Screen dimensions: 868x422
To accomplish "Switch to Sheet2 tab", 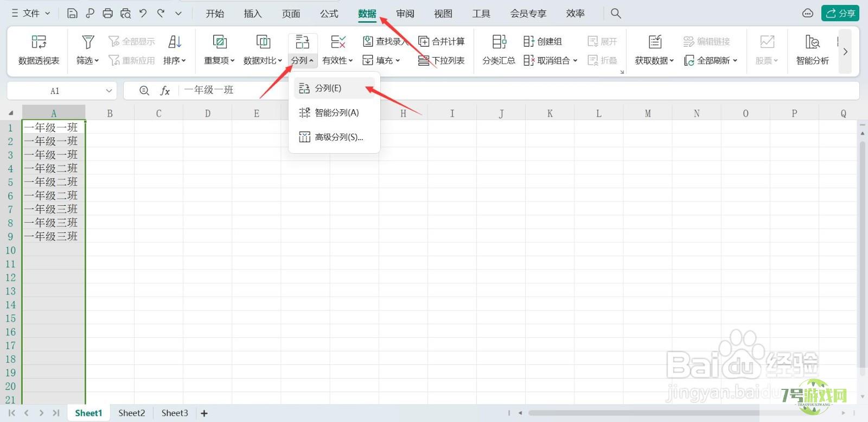I will point(132,413).
